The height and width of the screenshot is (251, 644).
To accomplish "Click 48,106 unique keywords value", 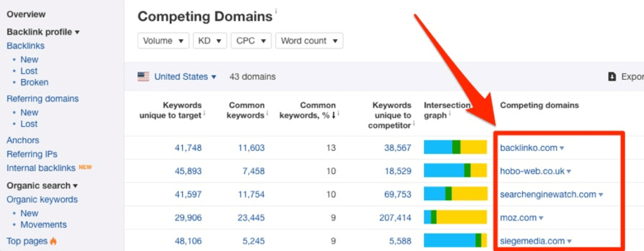I will click(188, 241).
